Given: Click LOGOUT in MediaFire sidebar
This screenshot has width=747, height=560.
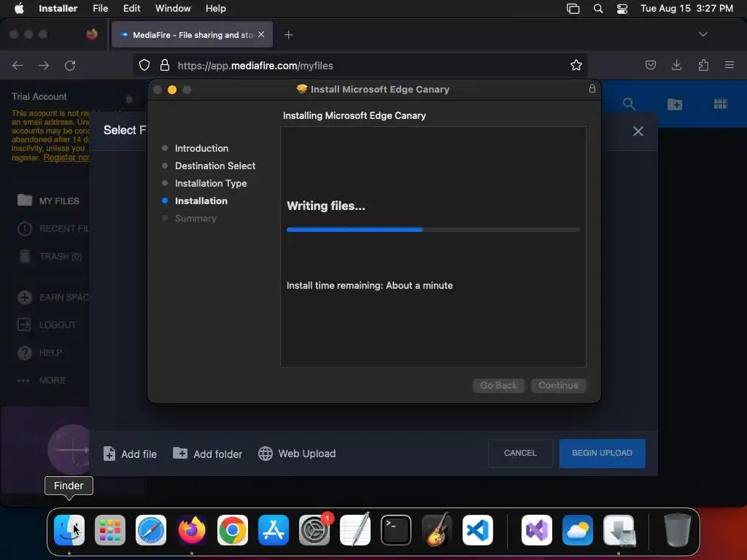Looking at the screenshot, I should 47,325.
